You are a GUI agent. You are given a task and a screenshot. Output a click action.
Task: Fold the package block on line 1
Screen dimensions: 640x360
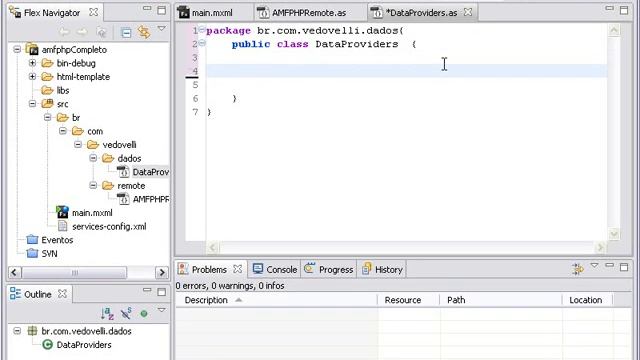202,29
